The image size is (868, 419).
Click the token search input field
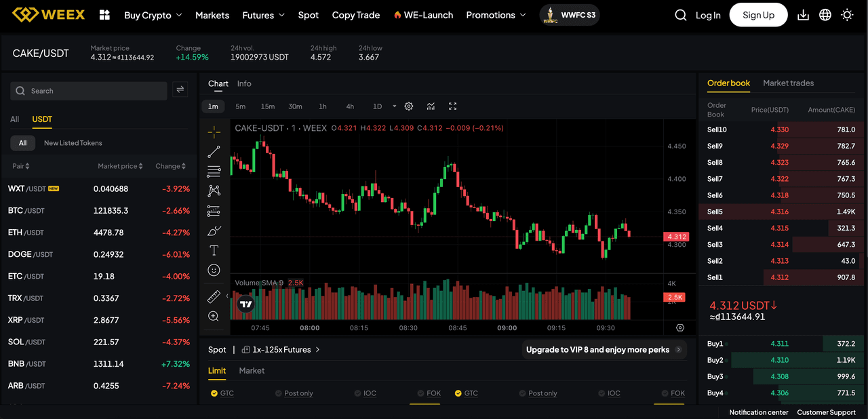(x=88, y=90)
